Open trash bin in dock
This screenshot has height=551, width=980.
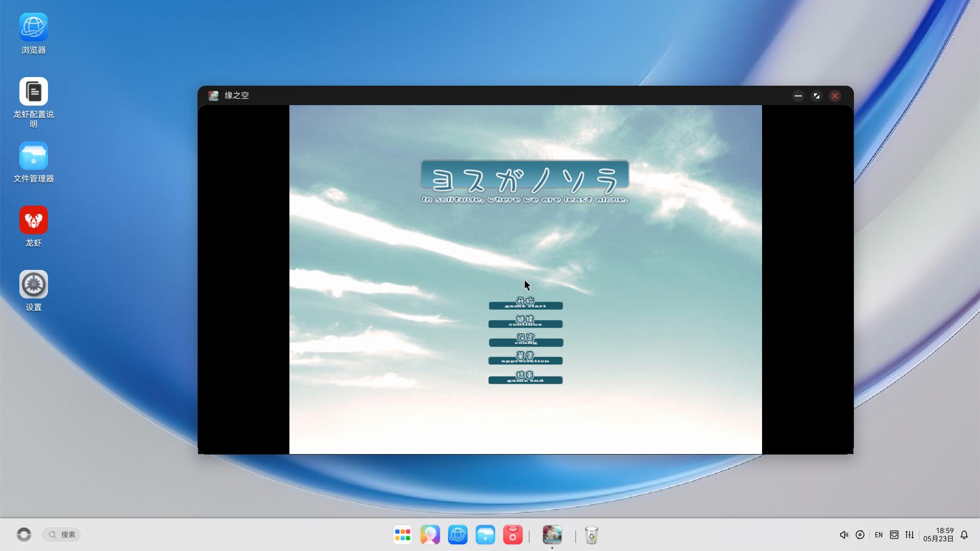click(x=592, y=535)
